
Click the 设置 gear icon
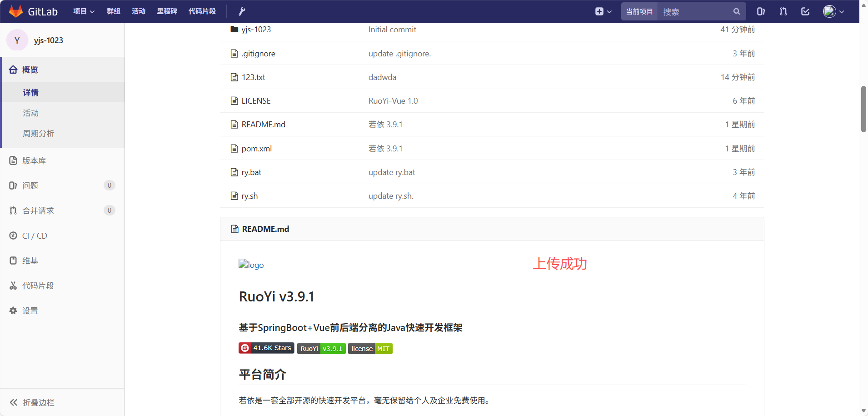(x=13, y=311)
